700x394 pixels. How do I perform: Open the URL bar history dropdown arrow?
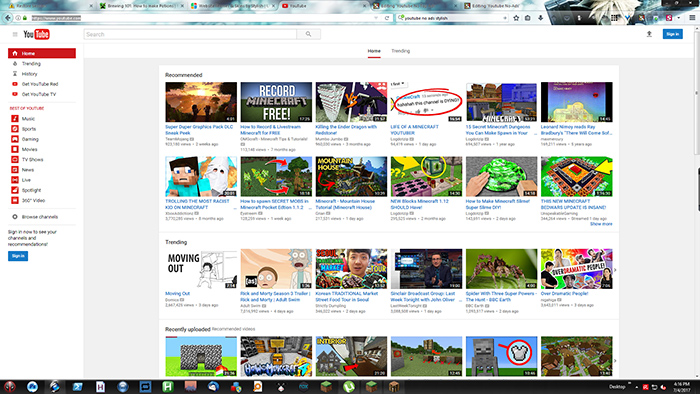click(x=376, y=18)
